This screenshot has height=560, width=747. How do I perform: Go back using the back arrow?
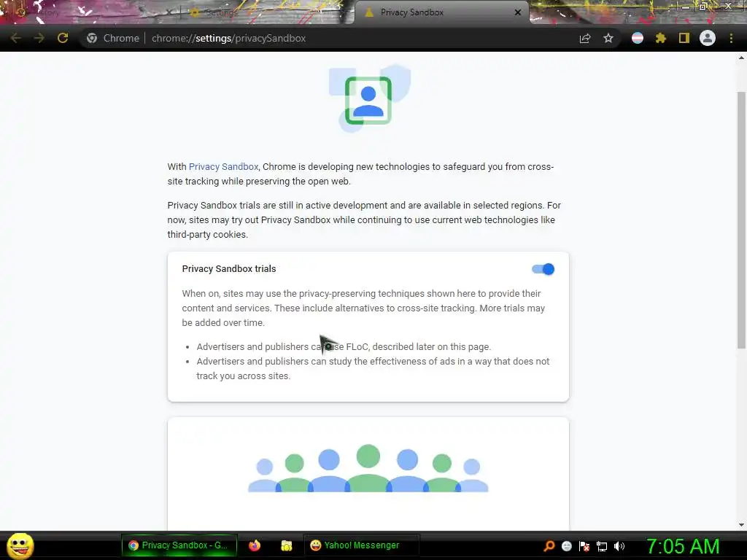click(16, 38)
